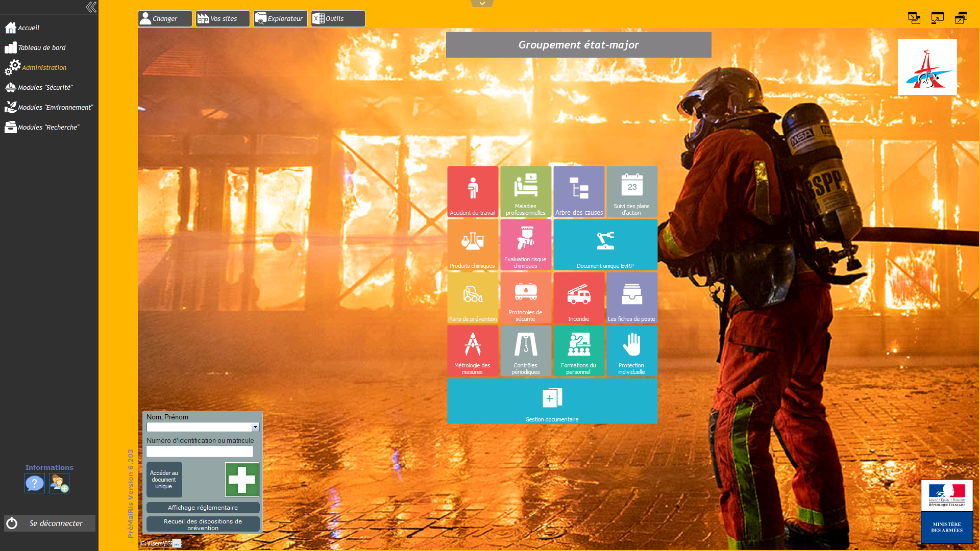Image resolution: width=980 pixels, height=551 pixels.
Task: Open Formations du personnel tile
Action: pos(579,350)
